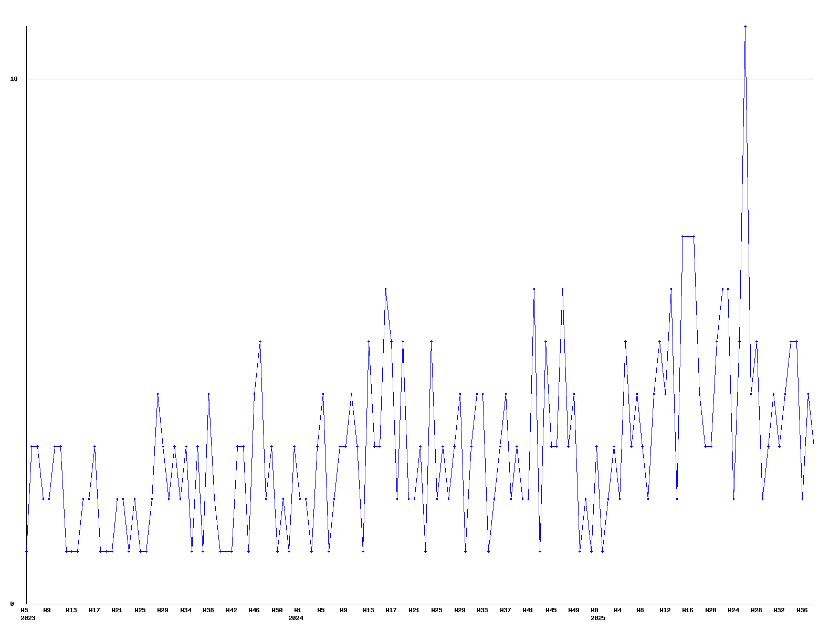Click the "10" y-axis label

coord(14,79)
